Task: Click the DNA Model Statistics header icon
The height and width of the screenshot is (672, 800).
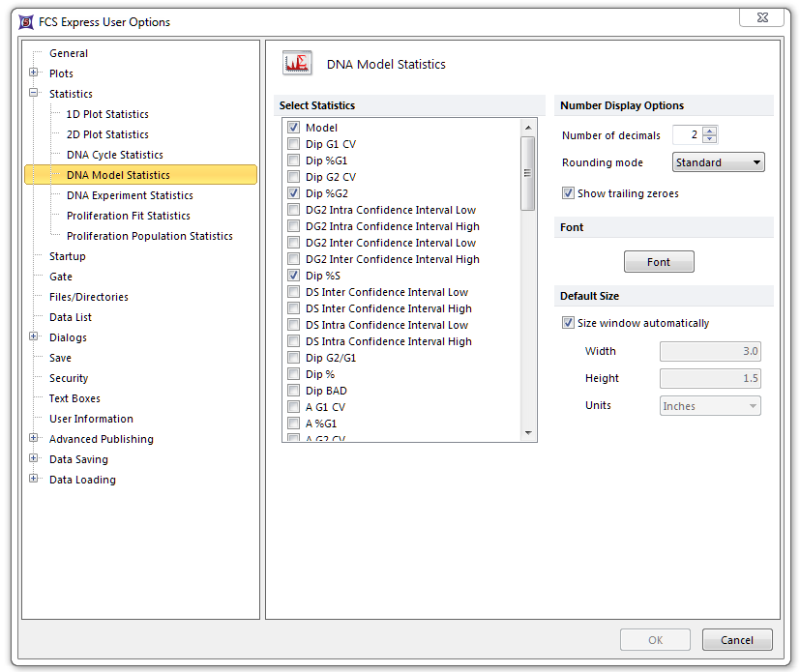Action: click(x=297, y=64)
